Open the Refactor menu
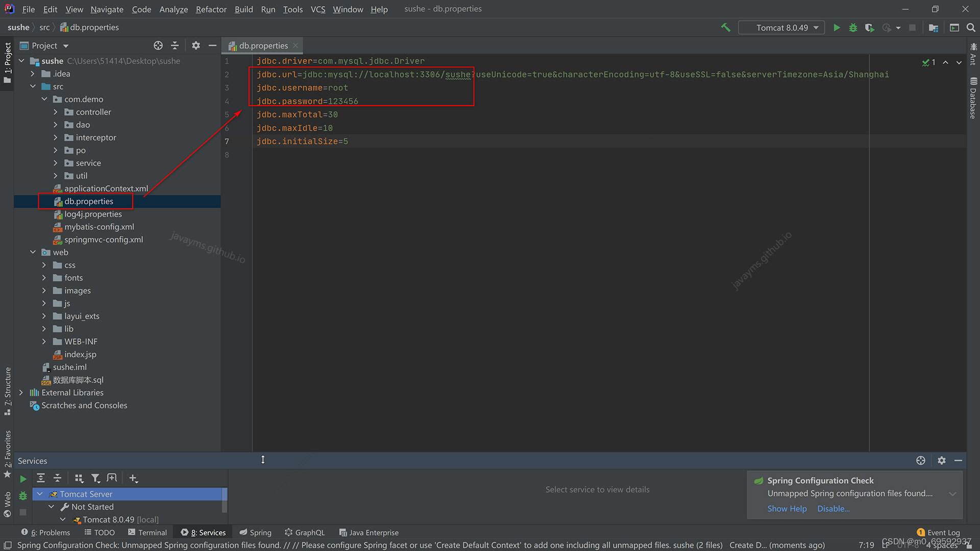The width and height of the screenshot is (980, 551). (x=211, y=9)
